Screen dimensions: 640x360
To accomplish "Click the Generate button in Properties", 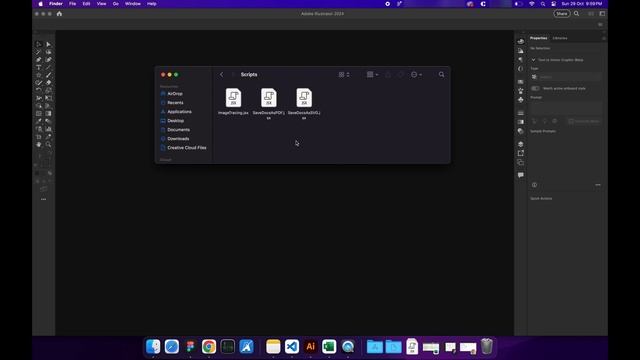I will coord(584,121).
